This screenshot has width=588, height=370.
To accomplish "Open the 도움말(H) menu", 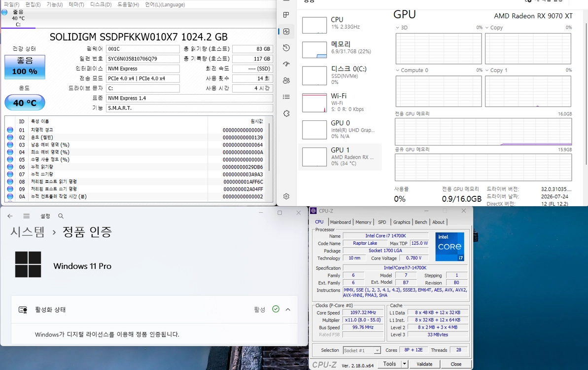I will pyautogui.click(x=128, y=4).
